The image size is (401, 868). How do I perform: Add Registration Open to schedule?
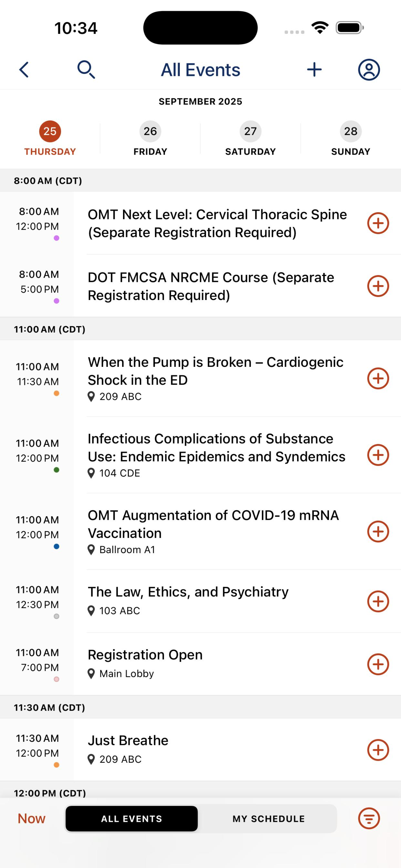[378, 664]
